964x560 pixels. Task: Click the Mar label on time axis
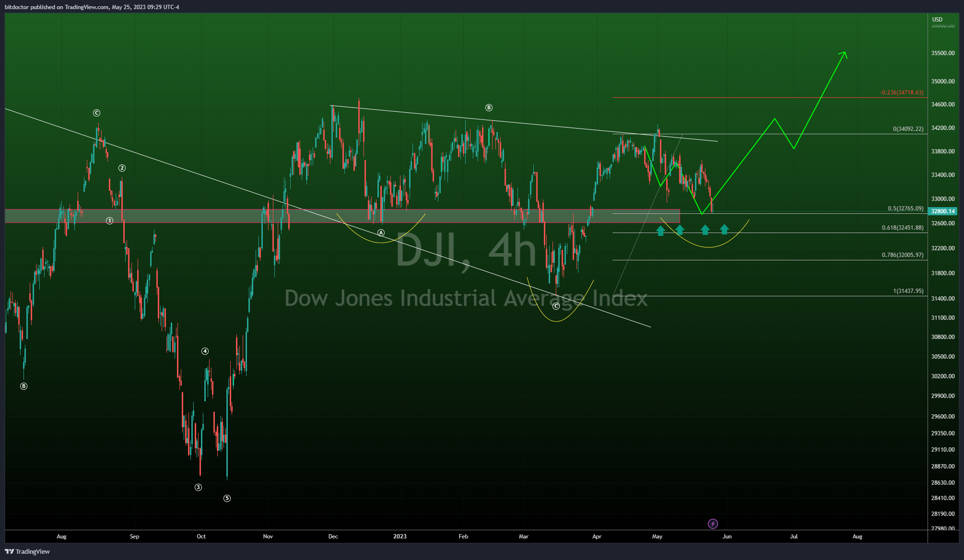(524, 537)
